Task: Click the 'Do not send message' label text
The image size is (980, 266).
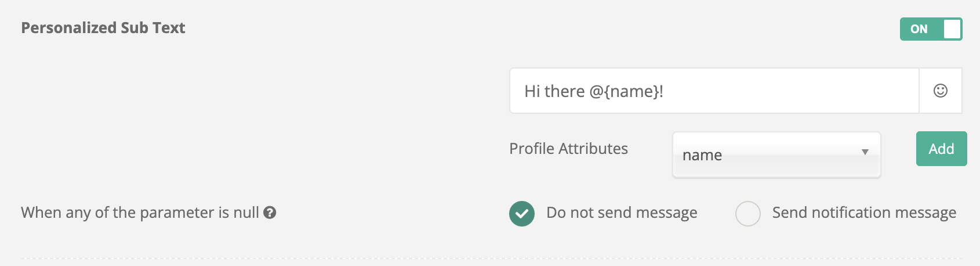Action: [622, 213]
